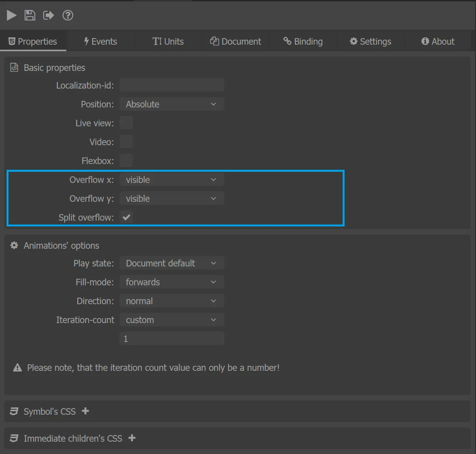
Task: Expand the Overflow x dropdown
Action: coord(172,180)
